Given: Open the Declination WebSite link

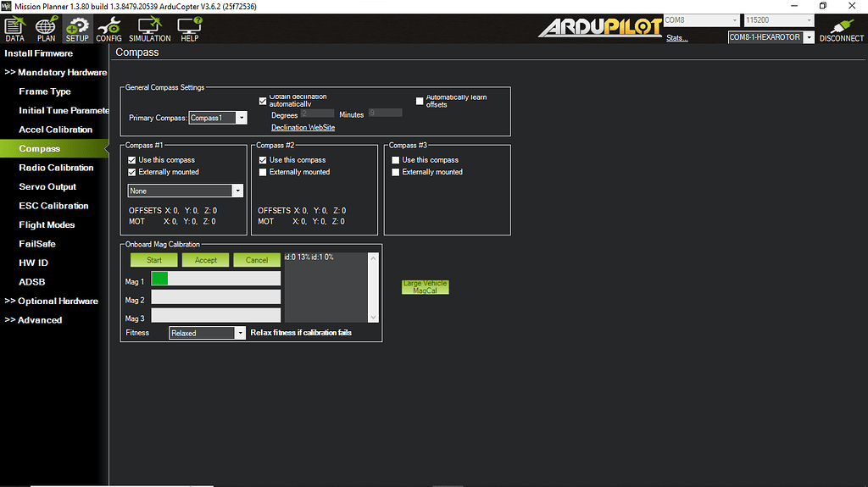Looking at the screenshot, I should pyautogui.click(x=303, y=128).
